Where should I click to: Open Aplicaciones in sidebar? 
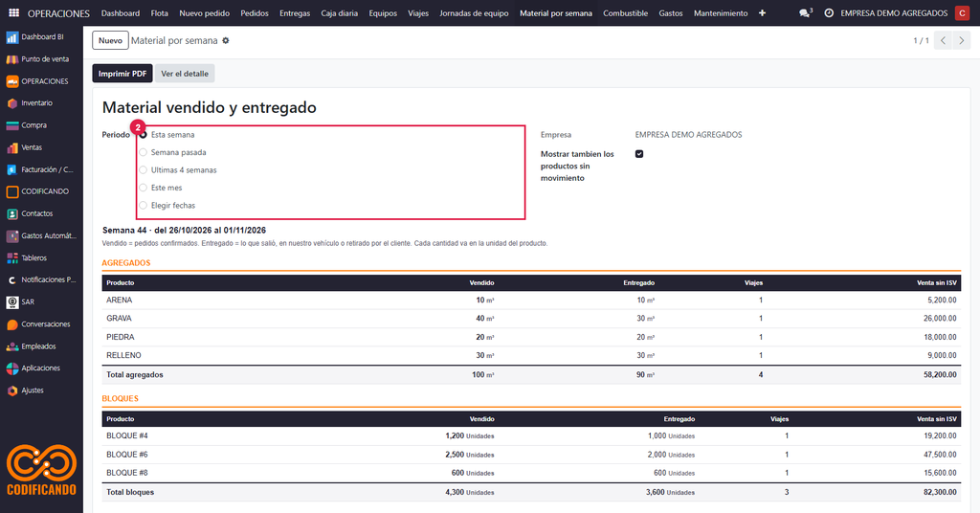[41, 368]
